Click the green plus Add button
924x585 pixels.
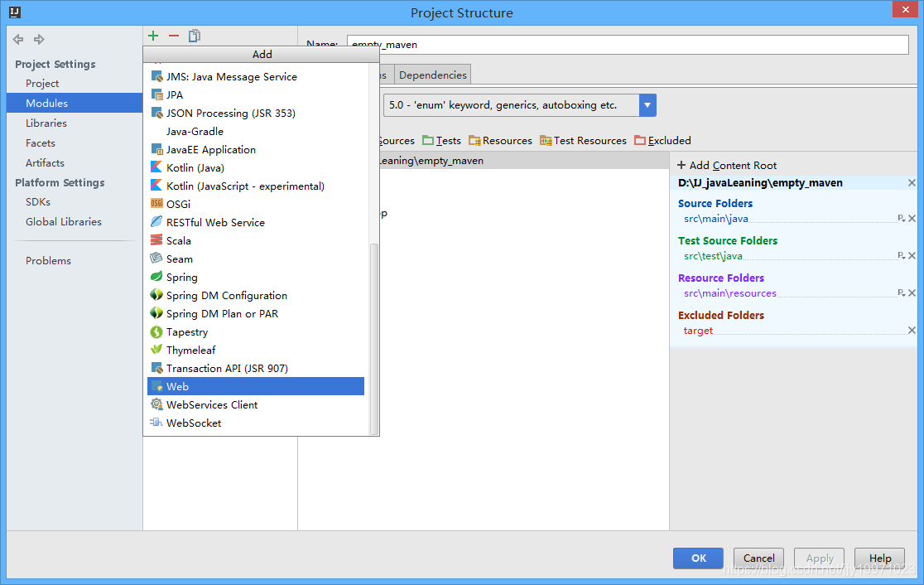pos(153,36)
